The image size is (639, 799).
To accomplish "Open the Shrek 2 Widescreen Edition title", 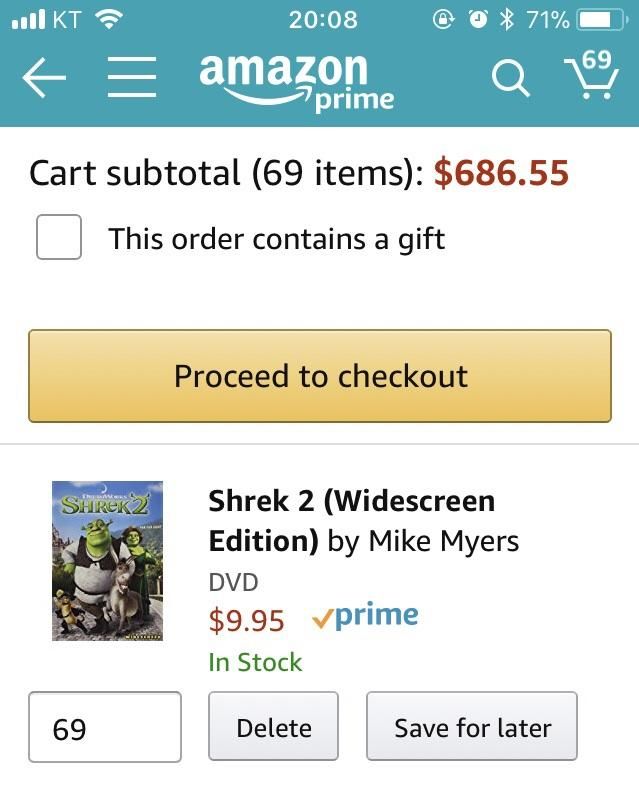I will point(352,520).
